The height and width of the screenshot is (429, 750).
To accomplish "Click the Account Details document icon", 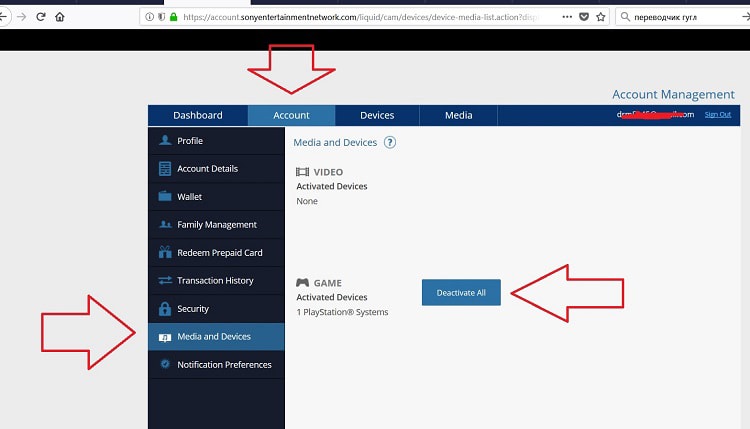I will click(x=165, y=168).
